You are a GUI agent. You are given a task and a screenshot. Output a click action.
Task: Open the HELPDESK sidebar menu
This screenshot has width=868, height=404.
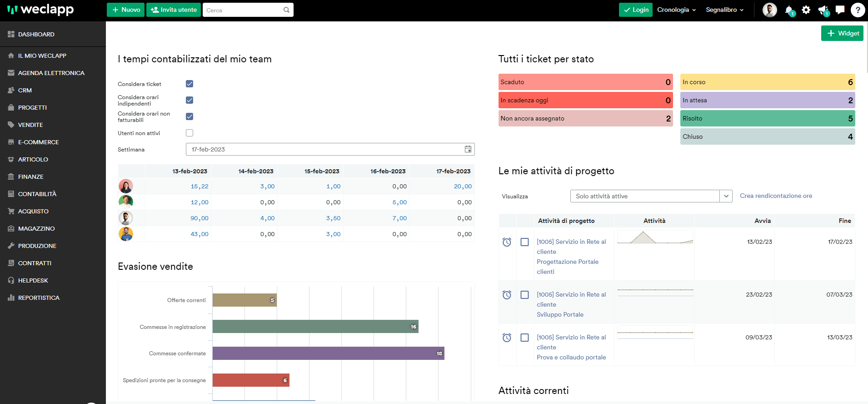[53, 280]
